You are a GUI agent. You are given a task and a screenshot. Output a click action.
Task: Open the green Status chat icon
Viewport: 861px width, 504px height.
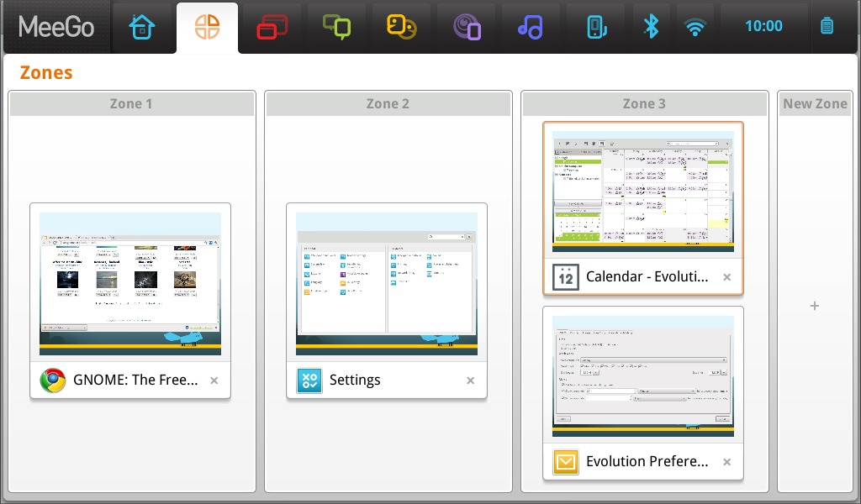pyautogui.click(x=336, y=27)
